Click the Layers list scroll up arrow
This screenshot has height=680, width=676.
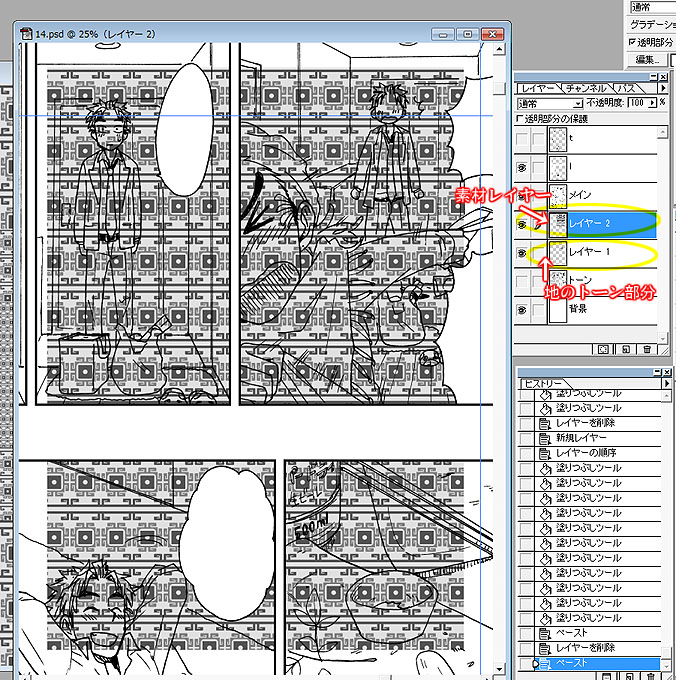click(x=663, y=132)
